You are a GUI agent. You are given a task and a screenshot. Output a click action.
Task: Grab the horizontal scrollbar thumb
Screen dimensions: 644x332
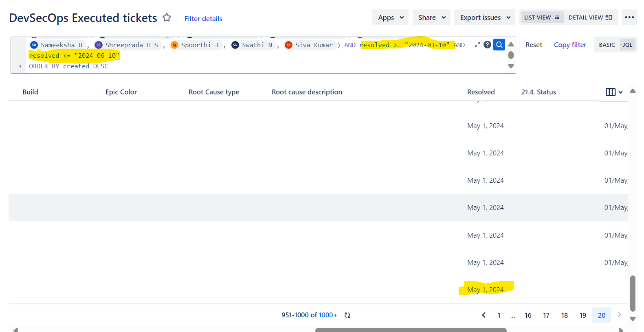pyautogui.click(x=411, y=330)
